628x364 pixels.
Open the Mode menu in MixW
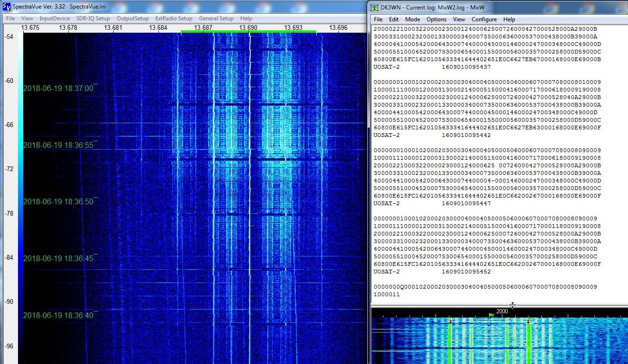[x=412, y=19]
